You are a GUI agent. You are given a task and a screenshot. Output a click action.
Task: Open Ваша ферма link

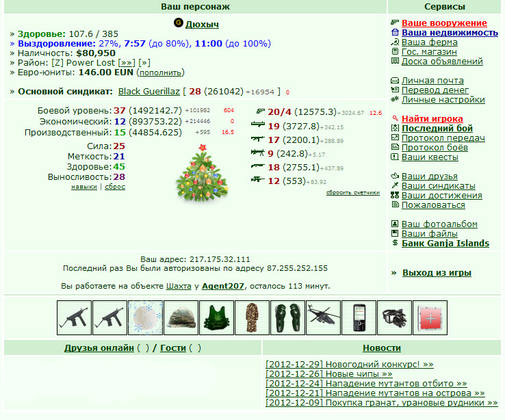429,42
